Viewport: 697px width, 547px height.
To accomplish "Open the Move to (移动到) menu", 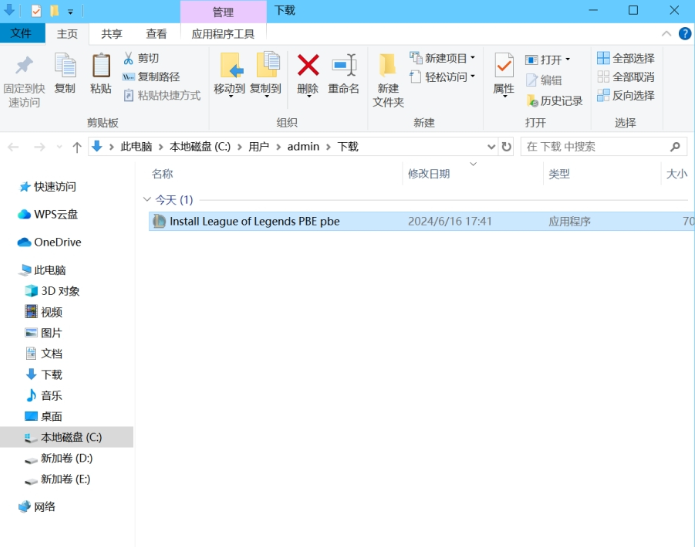I will click(x=229, y=75).
